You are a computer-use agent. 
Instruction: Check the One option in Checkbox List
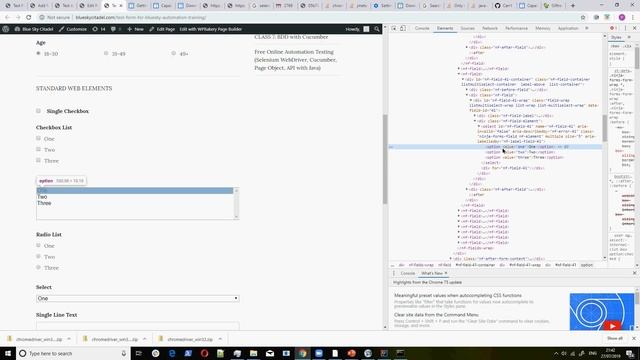pyautogui.click(x=38, y=138)
